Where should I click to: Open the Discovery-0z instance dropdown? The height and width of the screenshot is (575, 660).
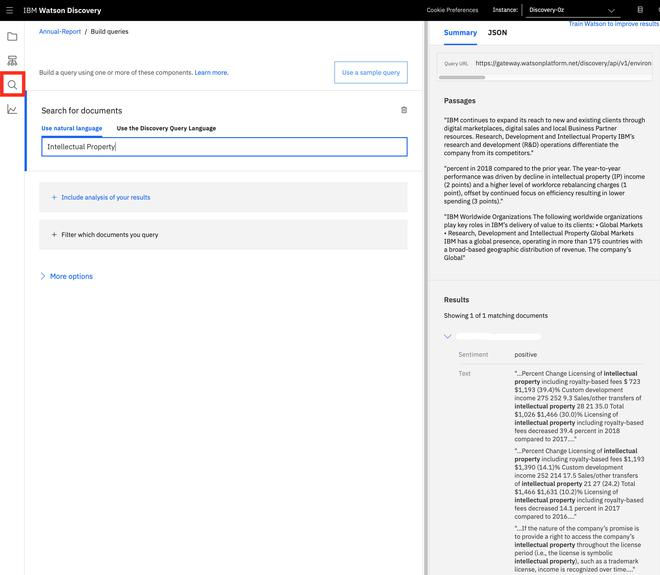572,10
